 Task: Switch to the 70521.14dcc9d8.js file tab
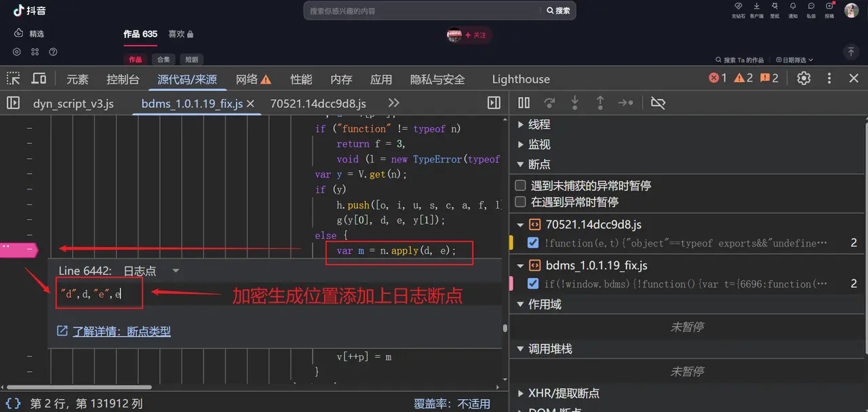tap(317, 103)
